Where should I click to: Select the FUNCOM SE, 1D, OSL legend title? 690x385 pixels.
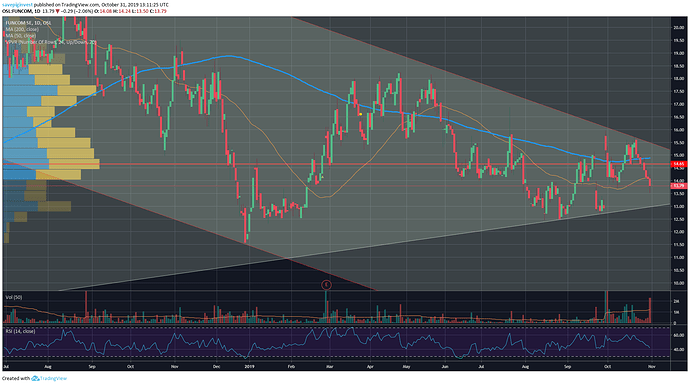(x=28, y=22)
